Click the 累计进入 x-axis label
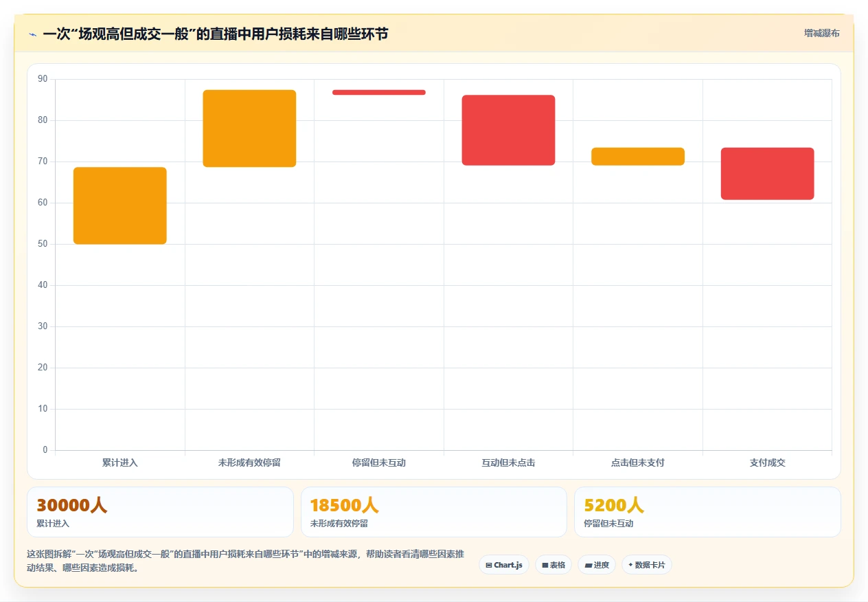 (x=120, y=463)
